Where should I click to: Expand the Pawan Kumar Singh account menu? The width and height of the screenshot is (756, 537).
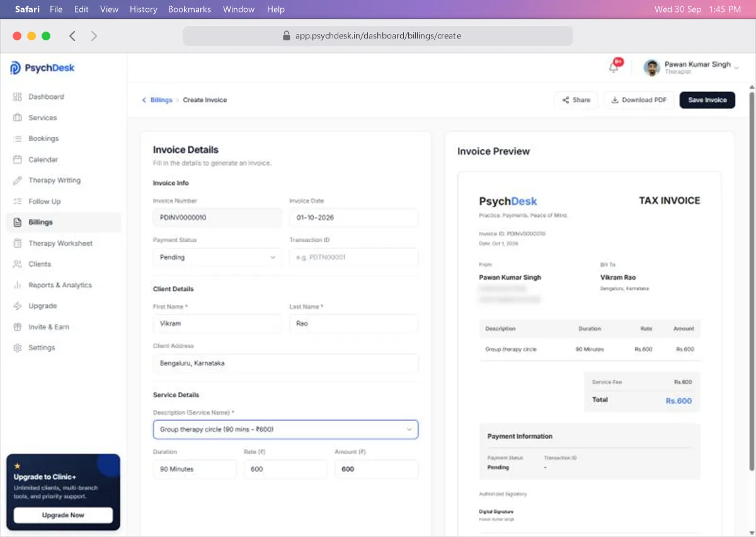pyautogui.click(x=736, y=67)
